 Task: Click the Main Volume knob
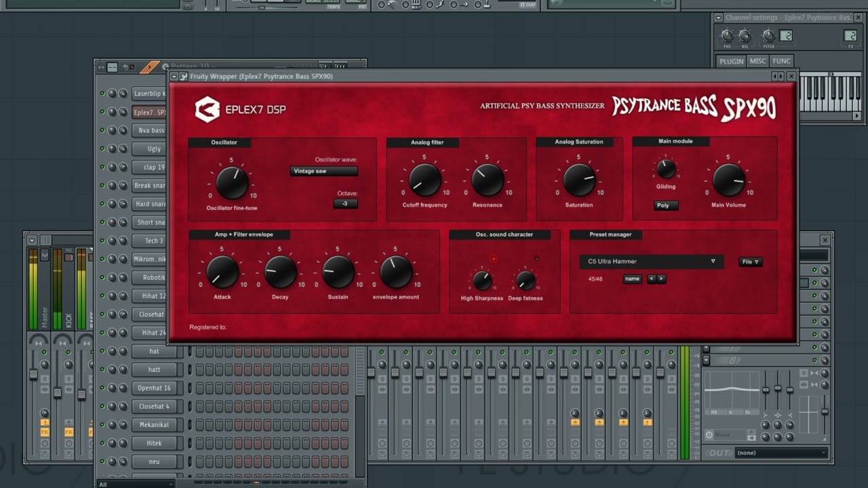tap(728, 180)
